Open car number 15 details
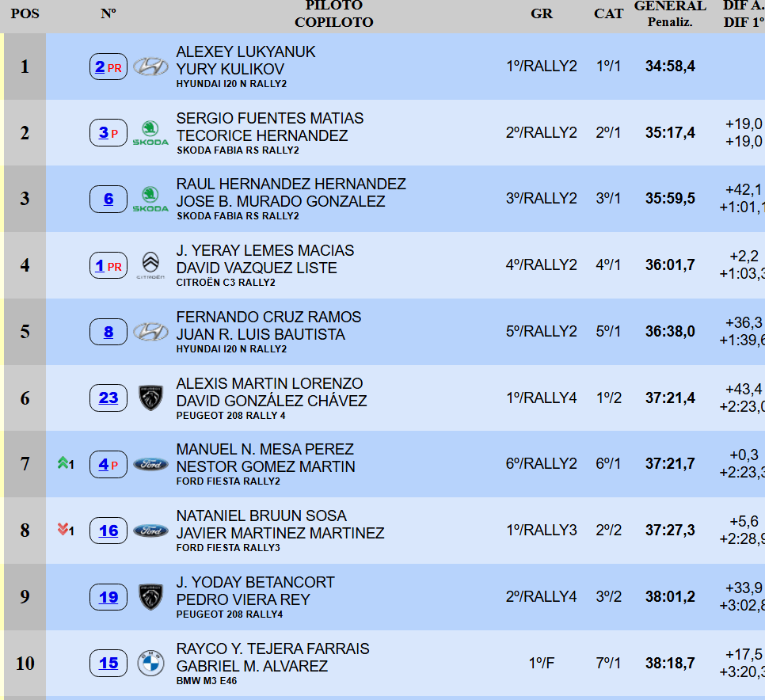765x700 pixels. pyautogui.click(x=108, y=663)
